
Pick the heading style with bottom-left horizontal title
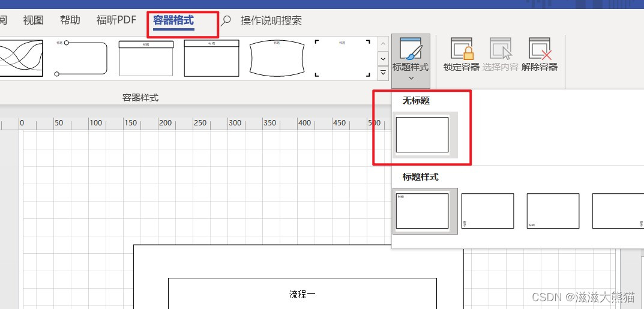click(553, 211)
